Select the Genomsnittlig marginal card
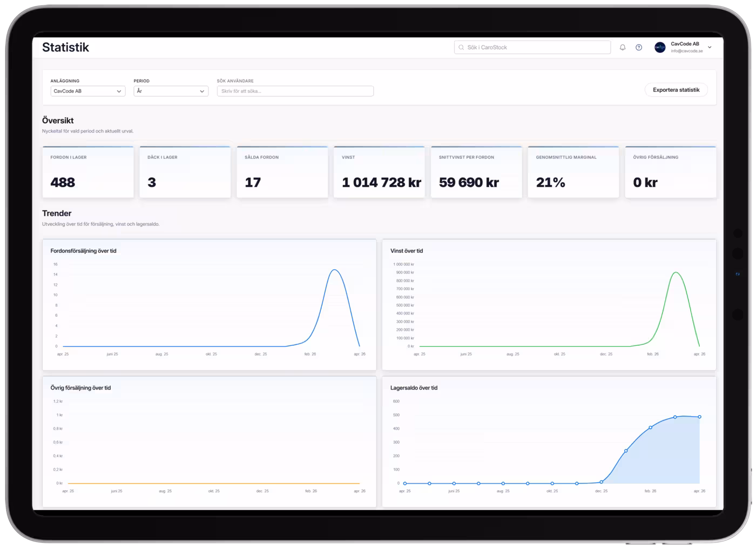Viewport: 756px width, 548px height. coord(573,172)
